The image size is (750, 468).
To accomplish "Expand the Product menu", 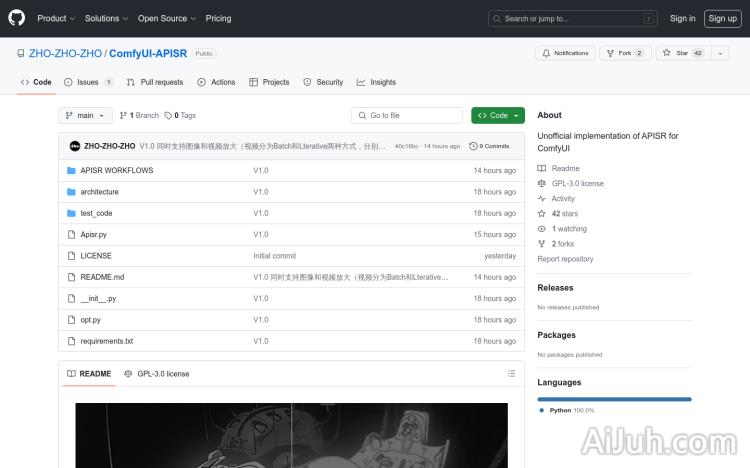I will 55,18.
